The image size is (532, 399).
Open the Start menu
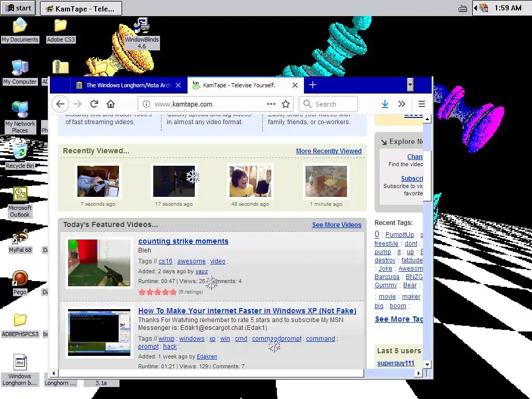pyautogui.click(x=18, y=8)
